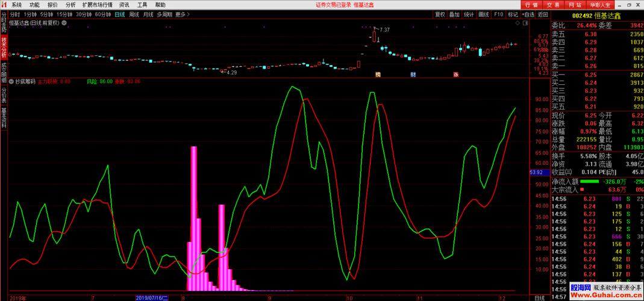The image size is (644, 301).
Task: Switch to the 60分钟 period
Action: 103,14
